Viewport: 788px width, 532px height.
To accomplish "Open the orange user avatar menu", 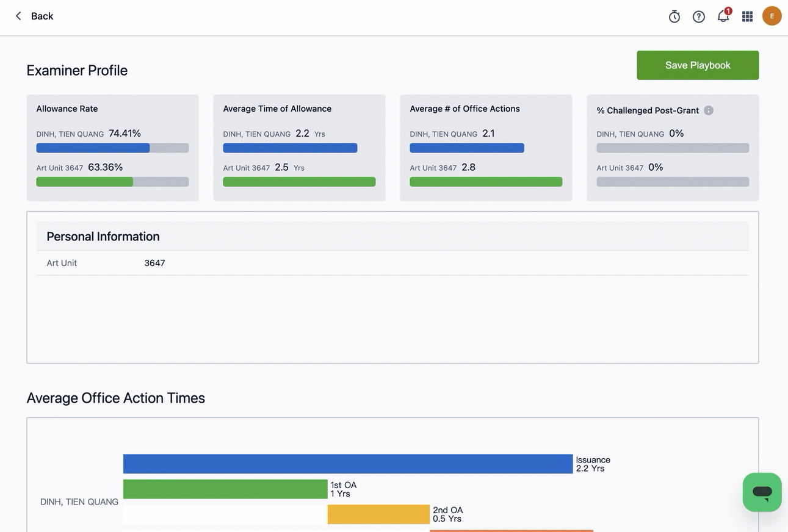I will (x=772, y=16).
